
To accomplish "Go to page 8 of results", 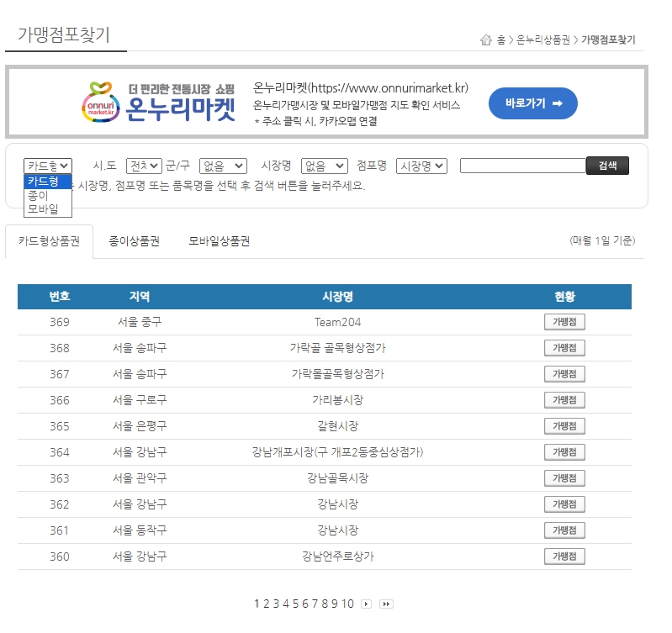I will [x=325, y=604].
